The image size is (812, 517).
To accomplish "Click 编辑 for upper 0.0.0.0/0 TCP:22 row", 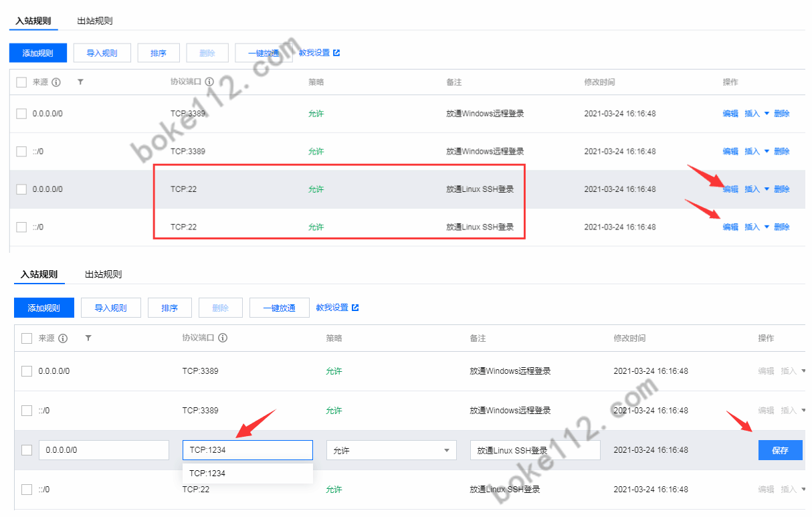I will 730,189.
